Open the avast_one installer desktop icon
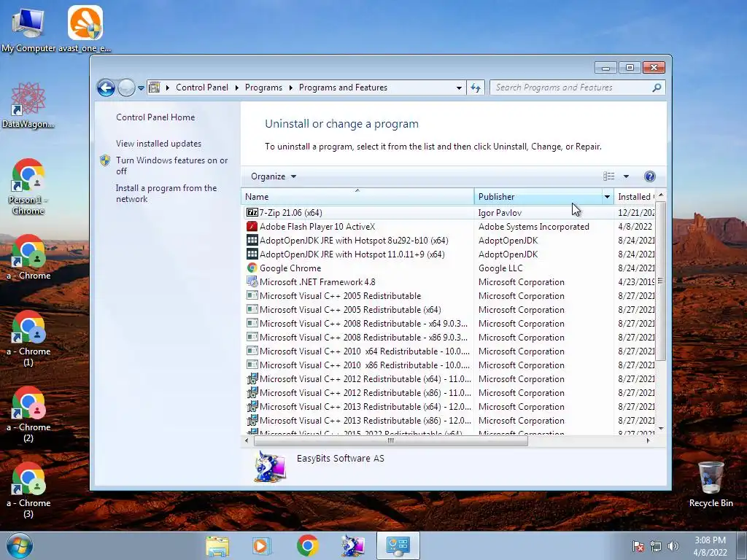Image resolution: width=747 pixels, height=560 pixels. [85, 28]
